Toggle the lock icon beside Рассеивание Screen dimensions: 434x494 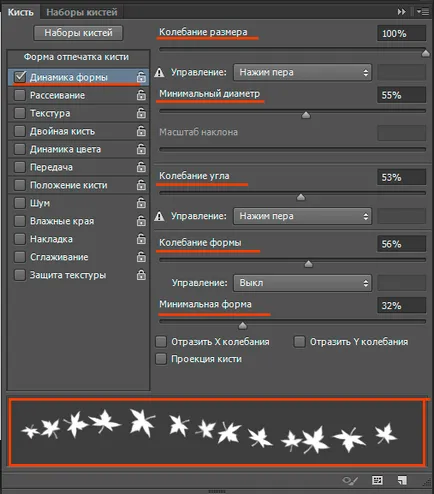tap(141, 95)
